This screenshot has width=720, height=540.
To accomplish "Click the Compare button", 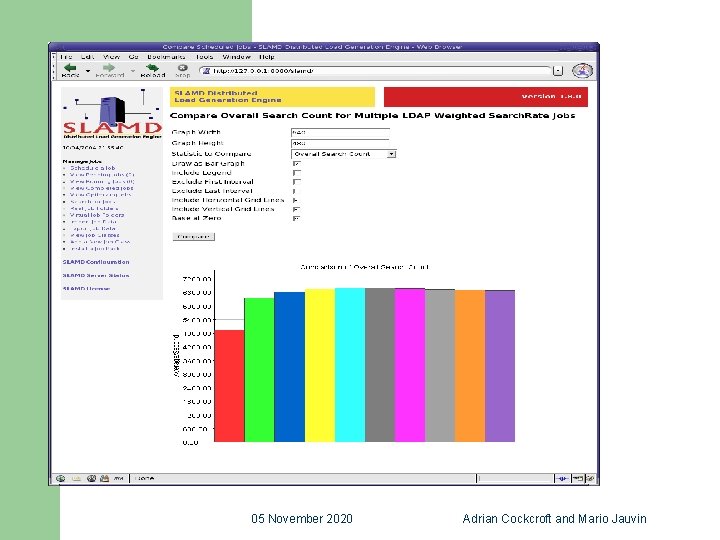I will tap(194, 236).
